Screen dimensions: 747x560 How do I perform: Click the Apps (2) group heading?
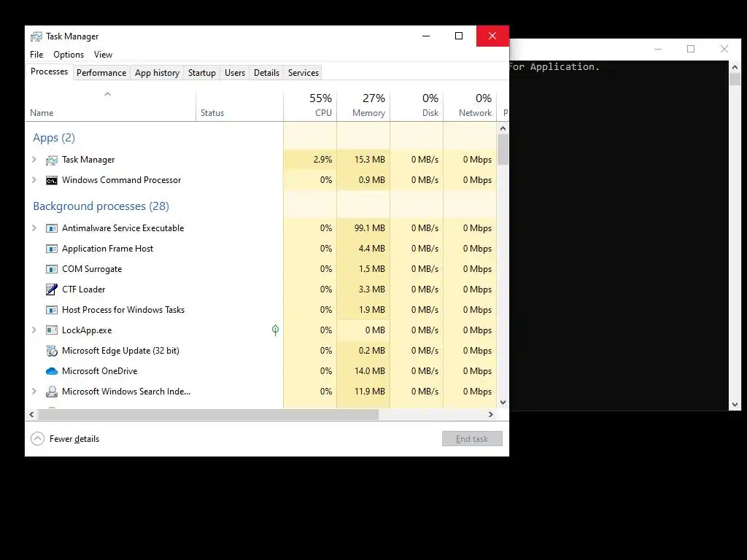(54, 138)
